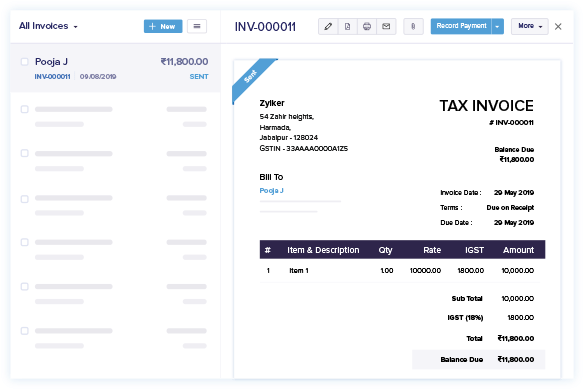Screen dimensions: 583x389
Task: Click the Zylker company name
Action: pyautogui.click(x=272, y=103)
